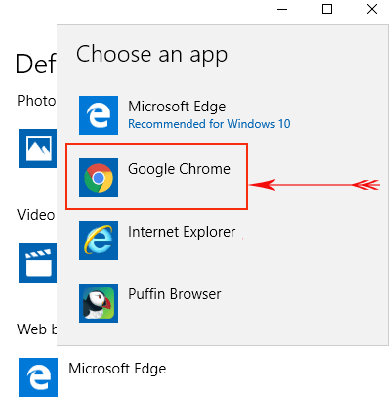Click the Video player section label
Image resolution: width=391 pixels, height=407 pixels.
[x=36, y=215]
